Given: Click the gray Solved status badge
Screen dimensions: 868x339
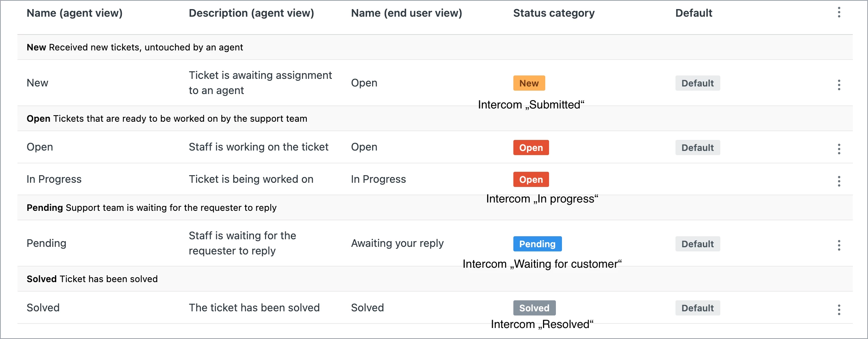Looking at the screenshot, I should pyautogui.click(x=534, y=308).
